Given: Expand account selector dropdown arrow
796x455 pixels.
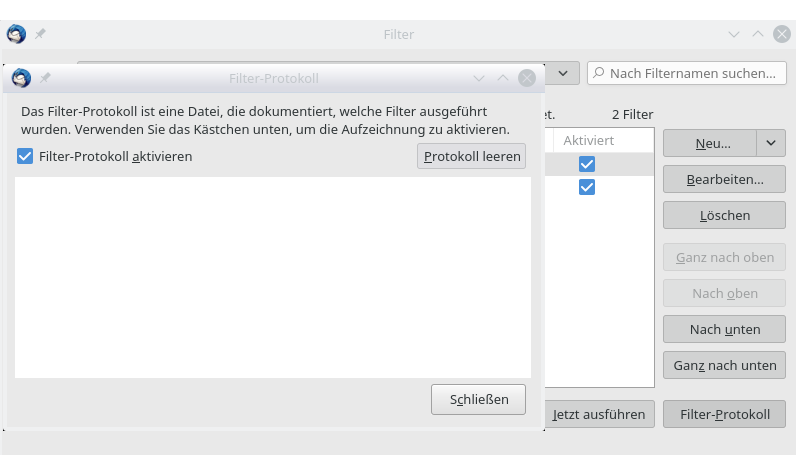Looking at the screenshot, I should pyautogui.click(x=563, y=73).
